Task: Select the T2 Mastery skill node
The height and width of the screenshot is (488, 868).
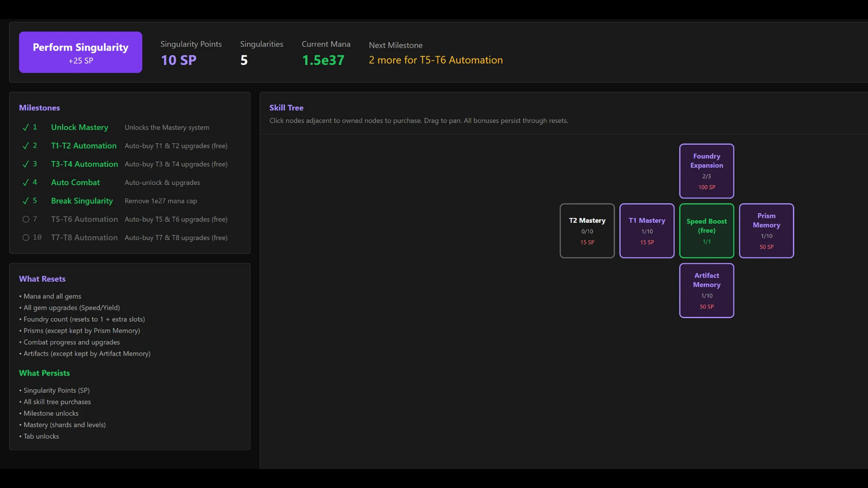Action: click(587, 231)
